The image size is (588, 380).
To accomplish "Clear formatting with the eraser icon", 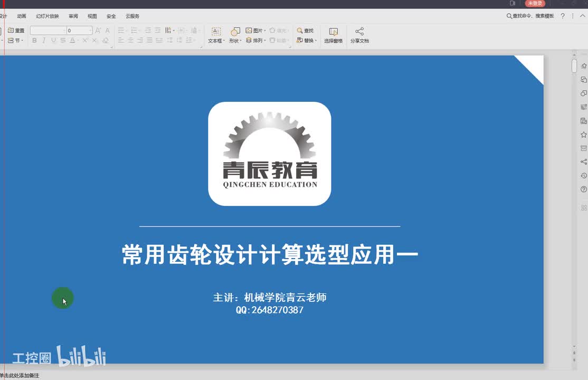I will tap(106, 40).
